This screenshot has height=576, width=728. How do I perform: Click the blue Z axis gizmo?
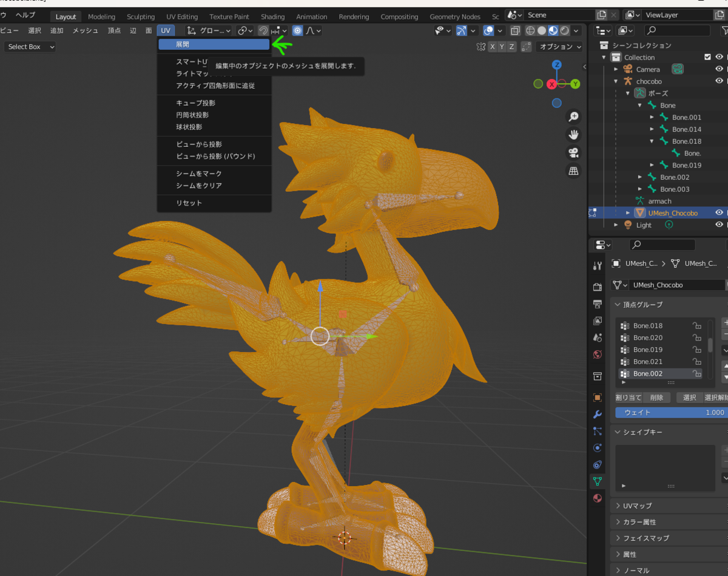(557, 65)
